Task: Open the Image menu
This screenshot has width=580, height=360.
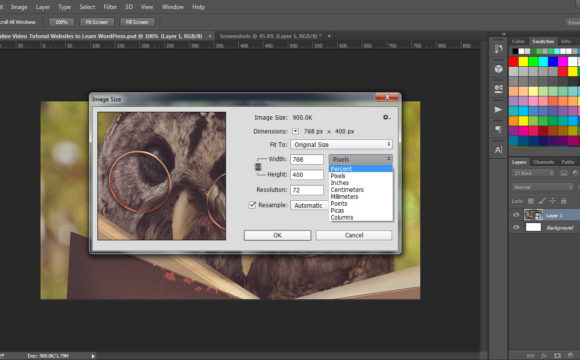Action: tap(19, 7)
